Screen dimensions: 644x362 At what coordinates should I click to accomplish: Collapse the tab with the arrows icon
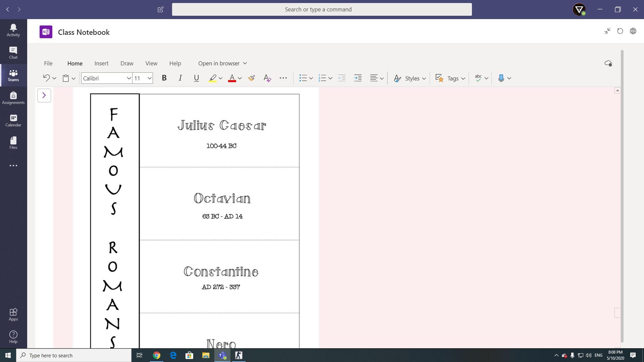pyautogui.click(x=607, y=31)
